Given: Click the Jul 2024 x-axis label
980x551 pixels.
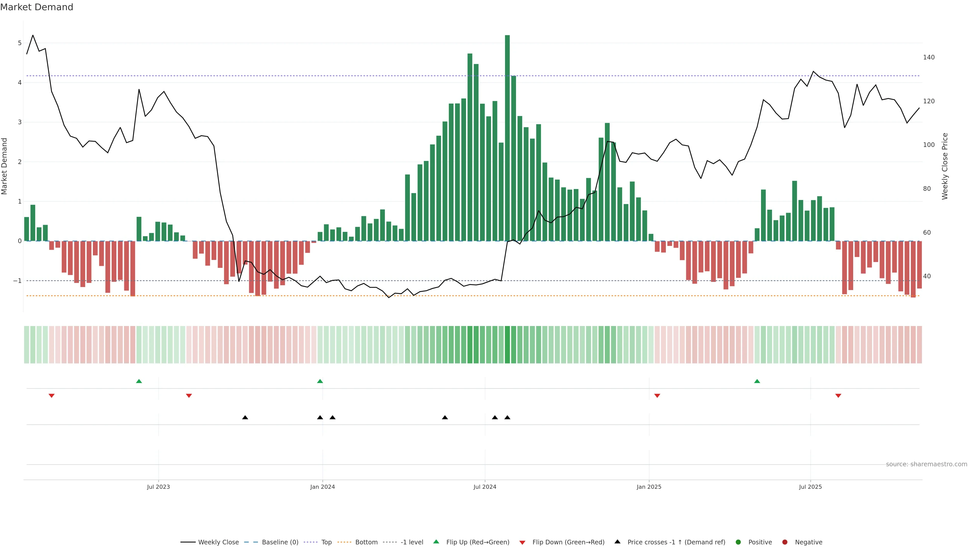Looking at the screenshot, I should pyautogui.click(x=485, y=487).
